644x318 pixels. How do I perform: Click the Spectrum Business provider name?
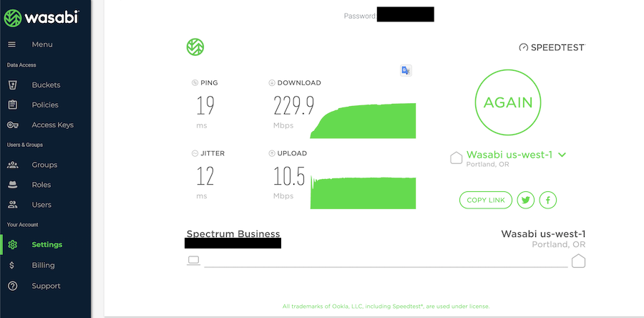pyautogui.click(x=233, y=233)
